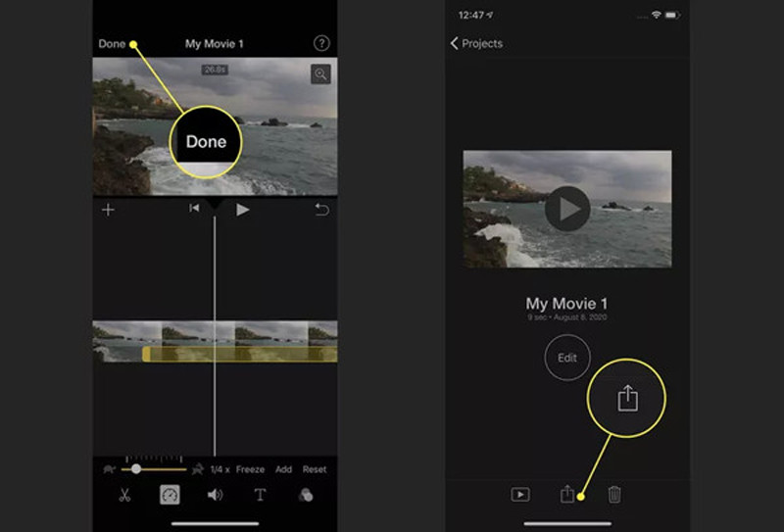Tap Freeze in speed controls
784x532 pixels.
tap(250, 469)
